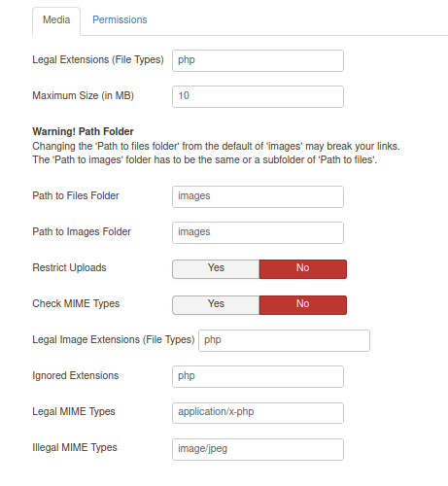This screenshot has width=448, height=486.
Task: Select the Media tab
Action: 56,21
